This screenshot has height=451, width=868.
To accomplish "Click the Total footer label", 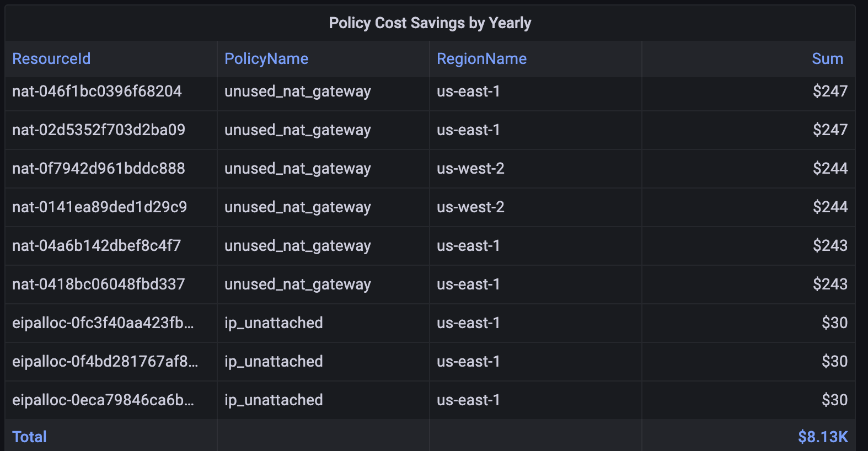I will pos(30,437).
